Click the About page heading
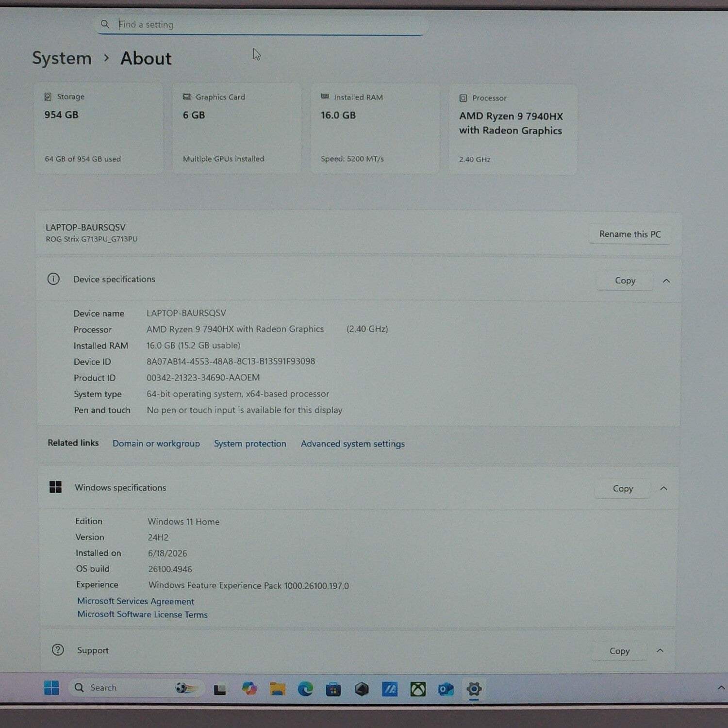728x728 pixels. [146, 59]
